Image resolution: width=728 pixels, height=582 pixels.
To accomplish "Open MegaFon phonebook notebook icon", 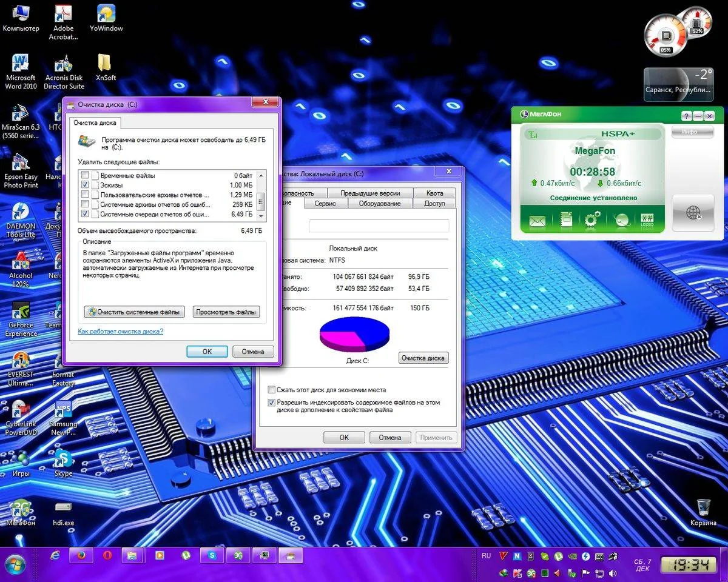I will tap(565, 220).
